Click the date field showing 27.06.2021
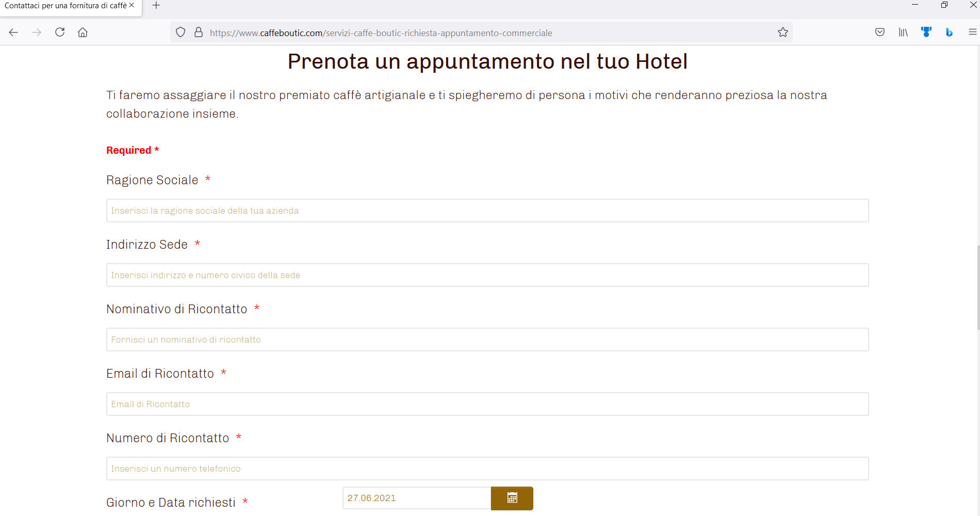 point(416,498)
